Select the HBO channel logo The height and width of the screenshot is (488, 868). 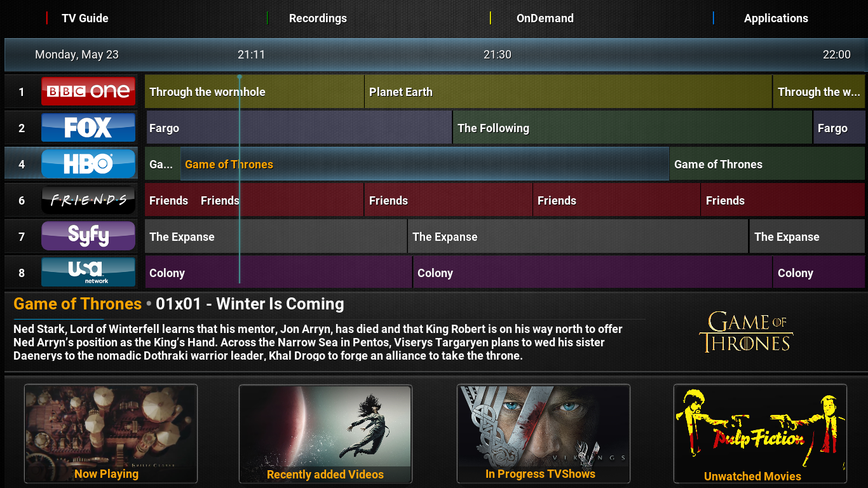pos(88,164)
